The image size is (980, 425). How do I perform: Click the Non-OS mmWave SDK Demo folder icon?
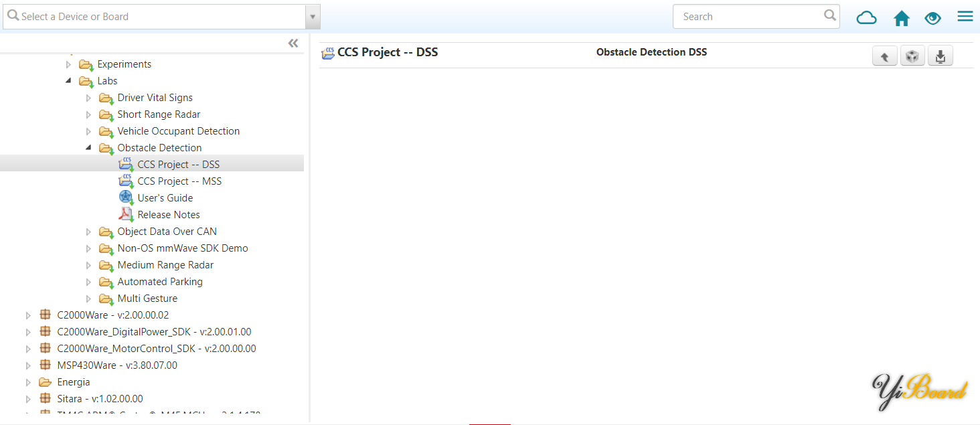pos(106,249)
